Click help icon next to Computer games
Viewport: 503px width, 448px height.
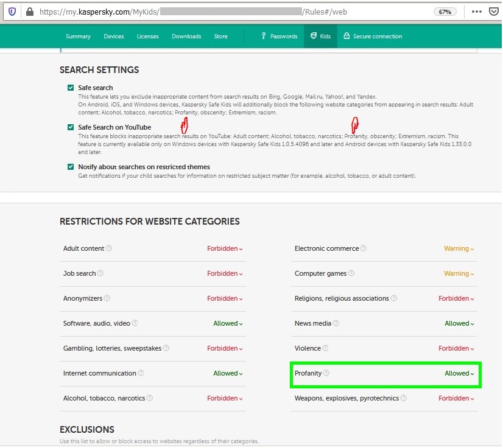pos(351,273)
